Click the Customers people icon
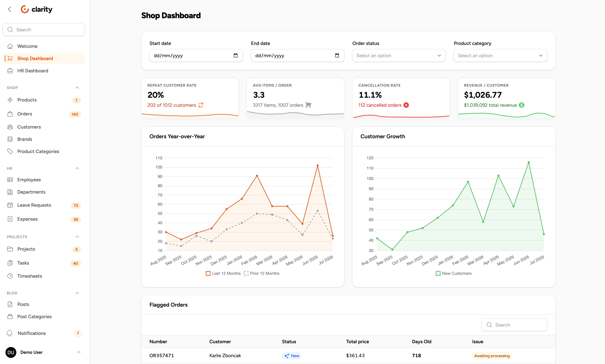Screen dimensions: 605x364 click(x=10, y=127)
